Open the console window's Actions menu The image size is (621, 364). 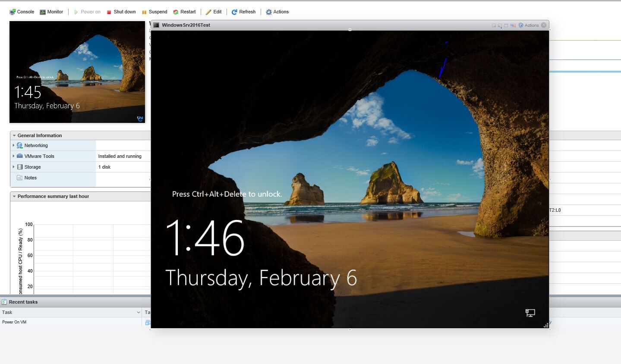pos(529,25)
